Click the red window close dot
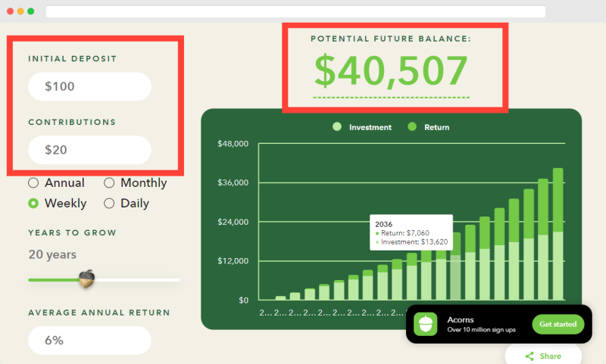The image size is (606, 364). [11, 11]
